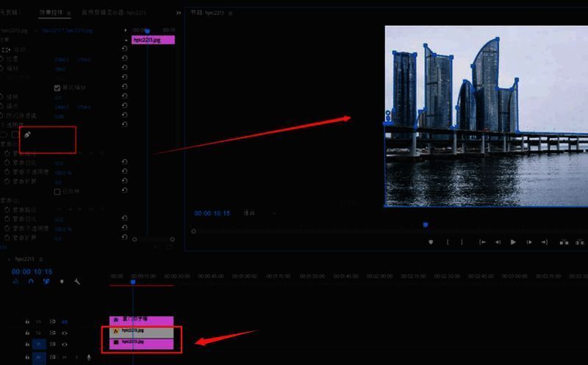The height and width of the screenshot is (365, 588).
Task: Switch to the Effect Controls tab
Action: (51, 13)
